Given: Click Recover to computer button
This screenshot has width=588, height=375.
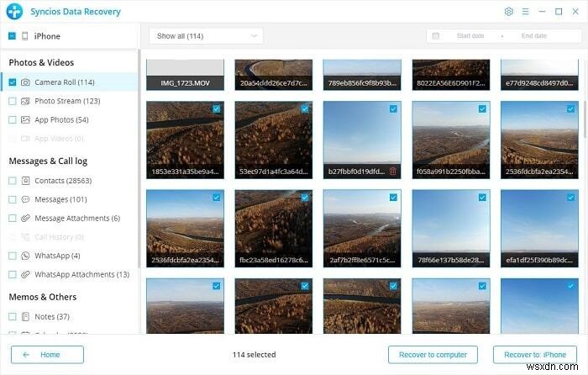Looking at the screenshot, I should tap(433, 355).
